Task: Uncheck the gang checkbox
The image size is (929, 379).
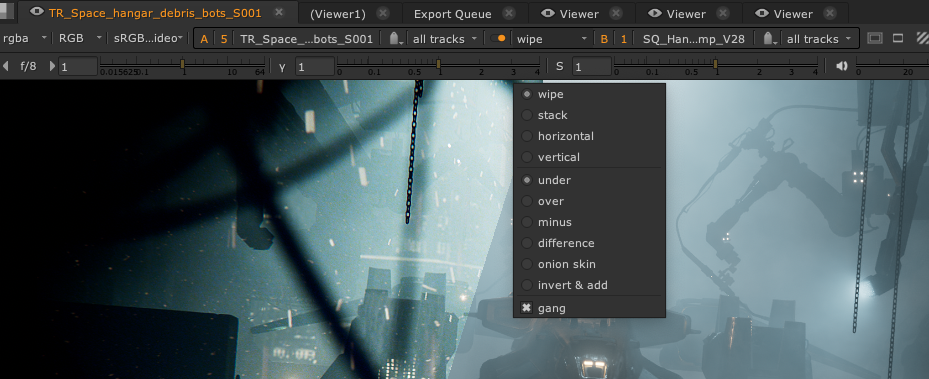Action: [526, 308]
